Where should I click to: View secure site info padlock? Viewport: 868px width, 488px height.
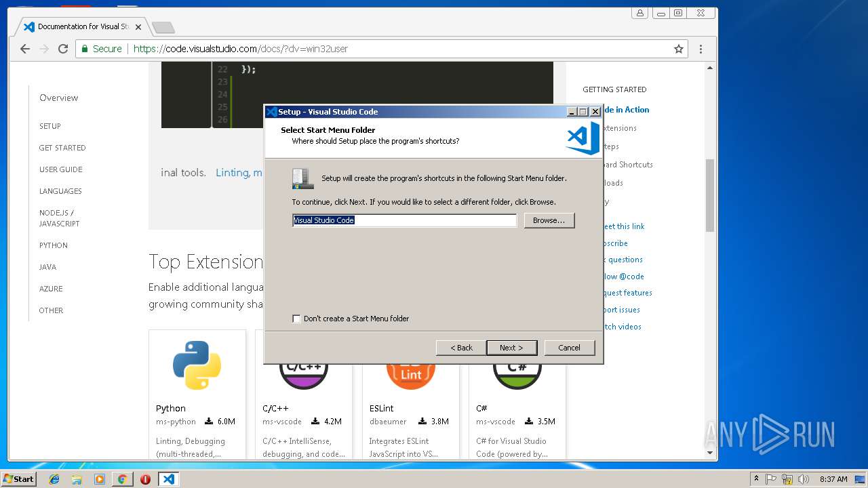(x=85, y=49)
